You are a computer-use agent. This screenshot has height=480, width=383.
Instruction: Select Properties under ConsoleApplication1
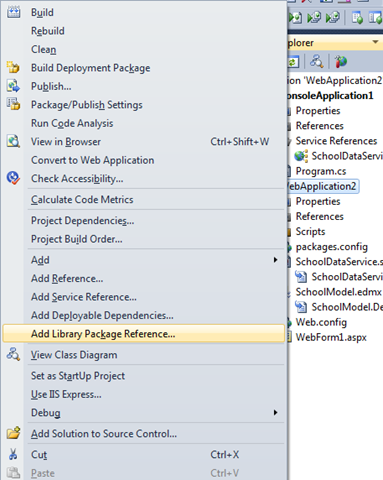[318, 111]
